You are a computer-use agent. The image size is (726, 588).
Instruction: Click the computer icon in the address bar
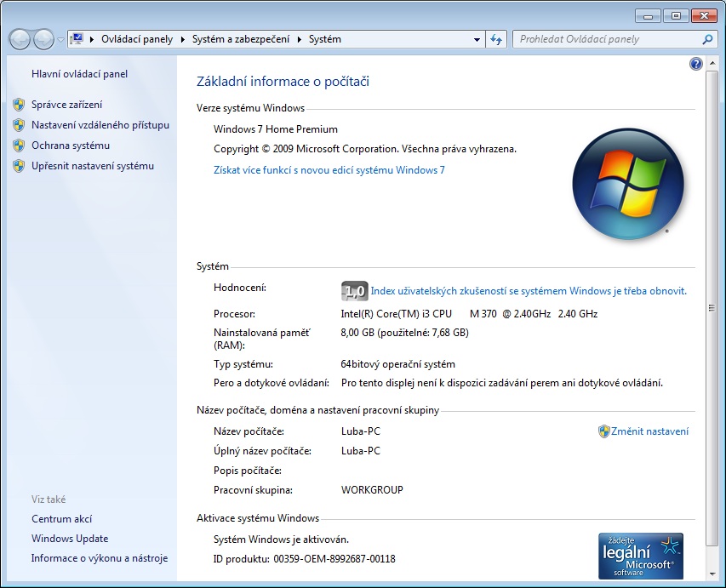tap(77, 39)
